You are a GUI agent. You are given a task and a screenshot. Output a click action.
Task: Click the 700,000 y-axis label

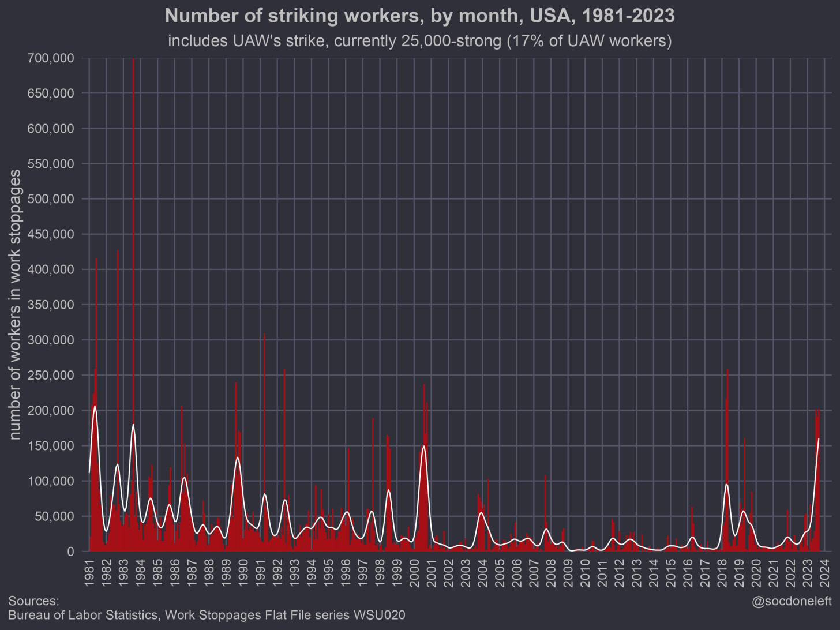click(x=50, y=58)
